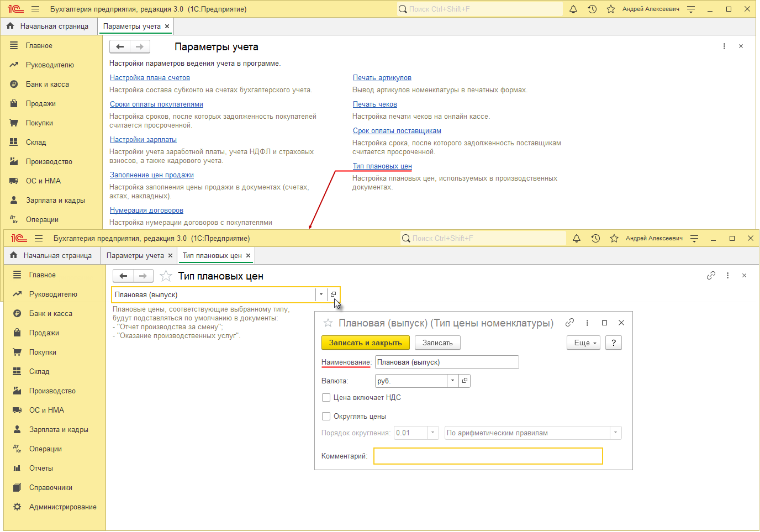Copy link icon in Плановая (выпуск) dialog
This screenshot has width=760, height=532.
click(569, 323)
